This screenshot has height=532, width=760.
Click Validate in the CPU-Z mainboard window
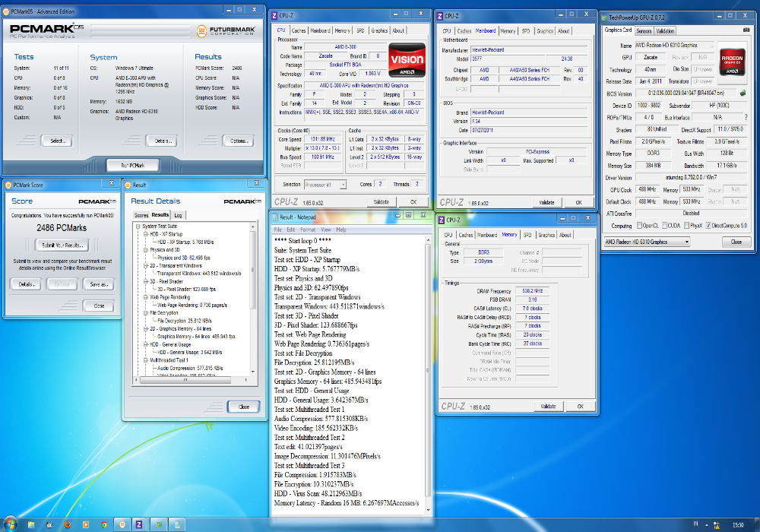[x=546, y=202]
